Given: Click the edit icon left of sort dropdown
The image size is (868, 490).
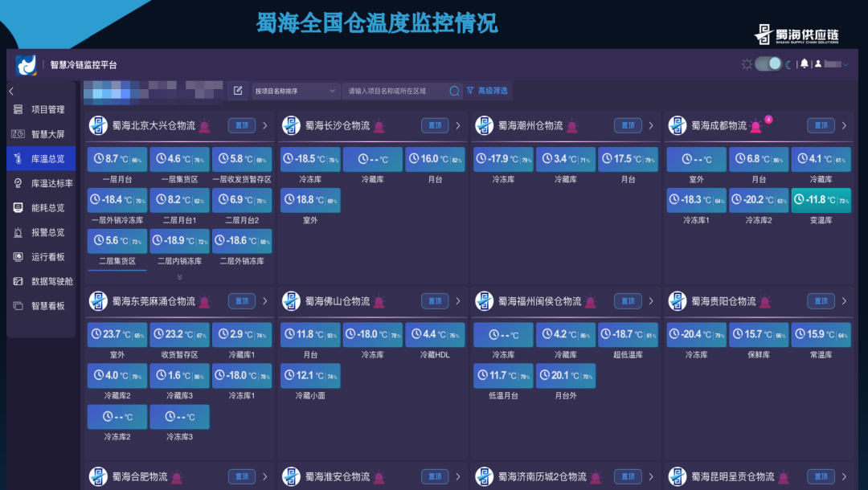Looking at the screenshot, I should coord(238,91).
